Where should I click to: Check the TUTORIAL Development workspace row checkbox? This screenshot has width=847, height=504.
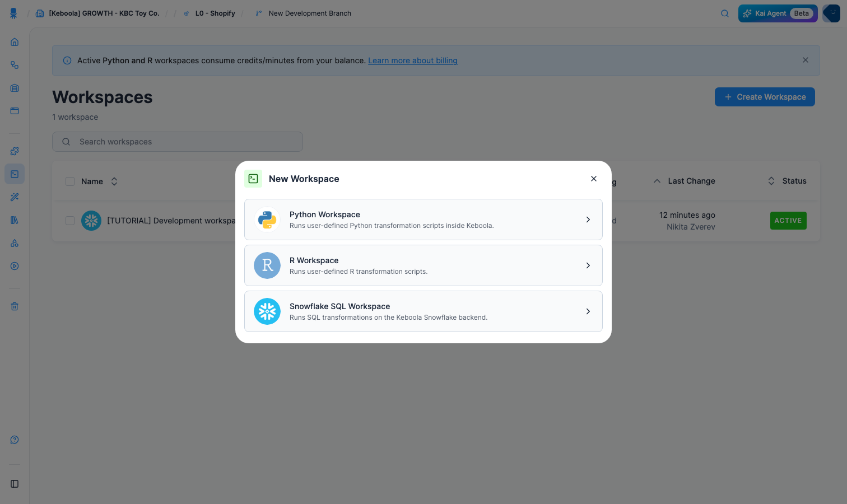coord(70,221)
